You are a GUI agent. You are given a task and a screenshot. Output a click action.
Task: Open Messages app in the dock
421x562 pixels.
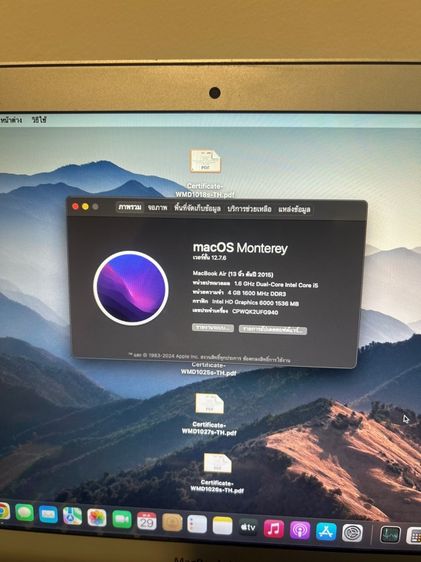(24, 513)
